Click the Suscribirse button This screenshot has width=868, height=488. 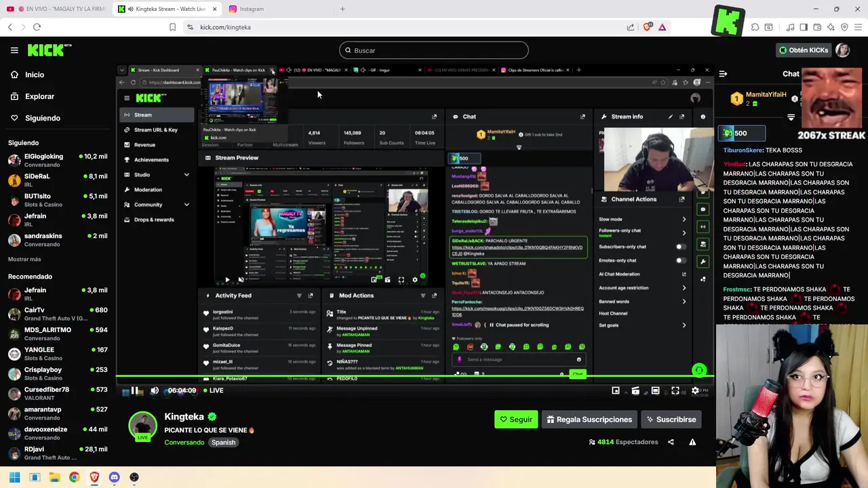tap(671, 420)
